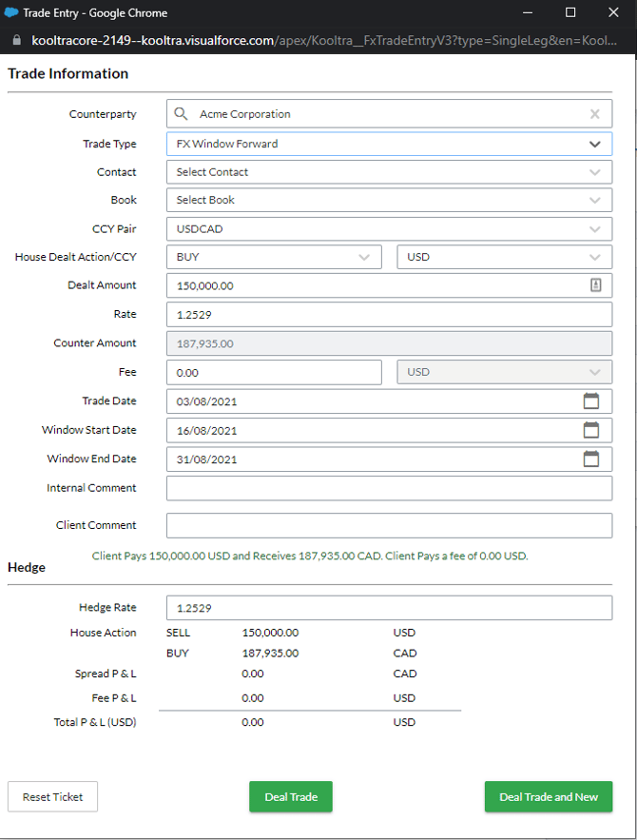Click the Internal Comment text field
The width and height of the screenshot is (637, 840).
(389, 488)
